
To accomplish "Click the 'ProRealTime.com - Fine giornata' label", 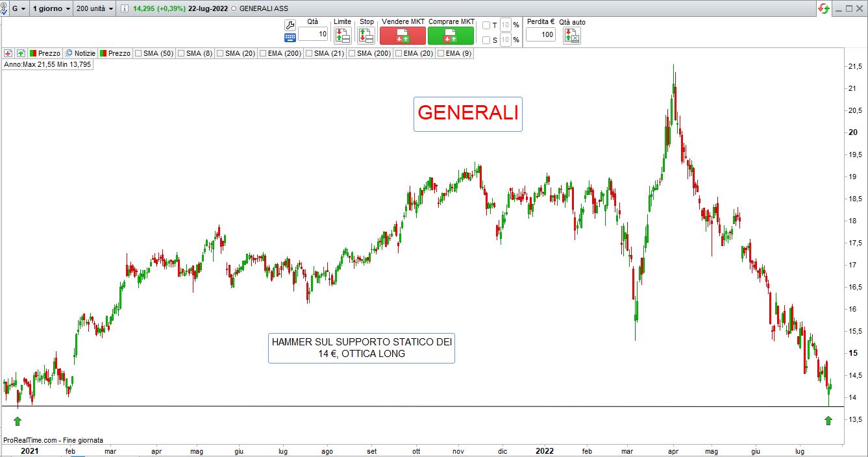I will coord(53,440).
